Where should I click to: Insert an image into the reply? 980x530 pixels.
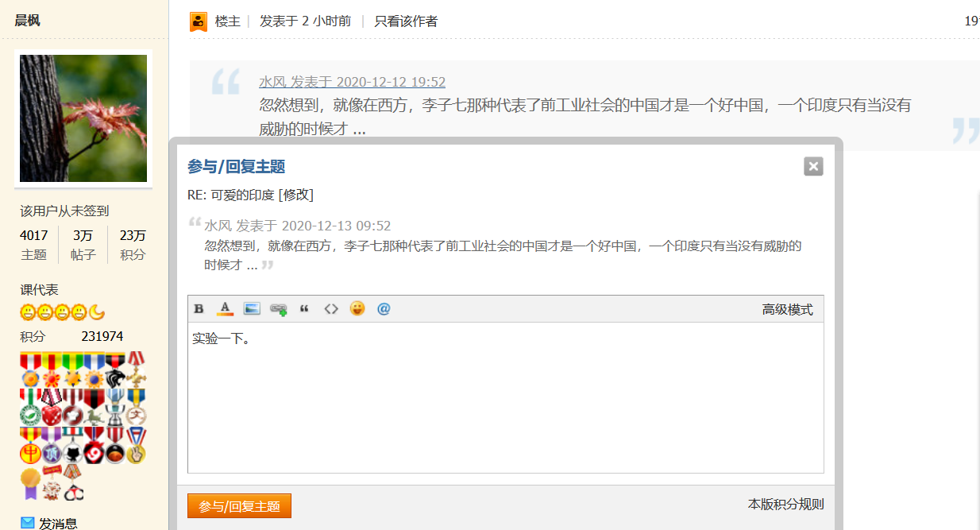coord(252,309)
